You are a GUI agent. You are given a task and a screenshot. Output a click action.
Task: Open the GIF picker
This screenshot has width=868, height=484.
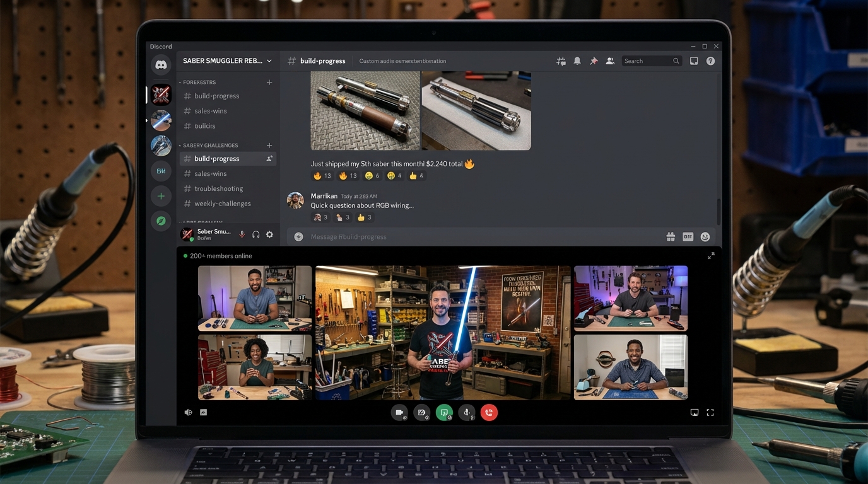[x=688, y=237]
